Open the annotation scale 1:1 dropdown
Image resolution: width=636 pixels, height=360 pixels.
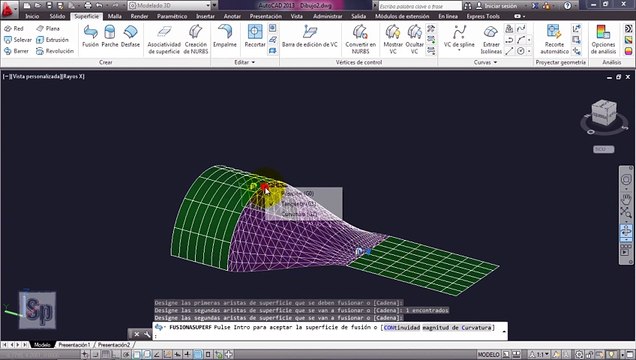click(539, 355)
